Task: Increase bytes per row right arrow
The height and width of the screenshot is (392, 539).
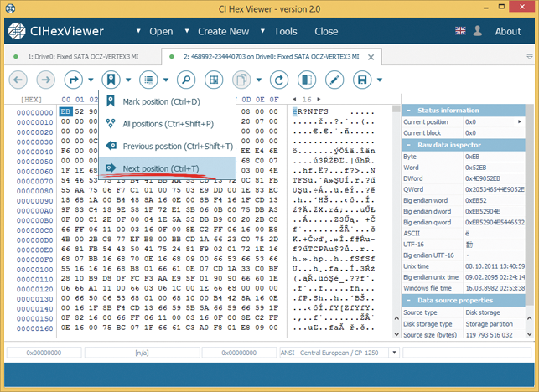Action: (319, 99)
